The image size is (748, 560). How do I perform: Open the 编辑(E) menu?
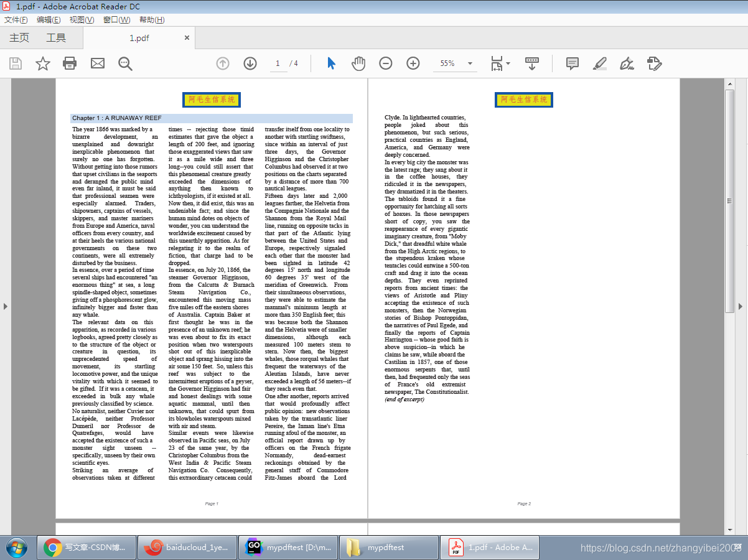[49, 20]
